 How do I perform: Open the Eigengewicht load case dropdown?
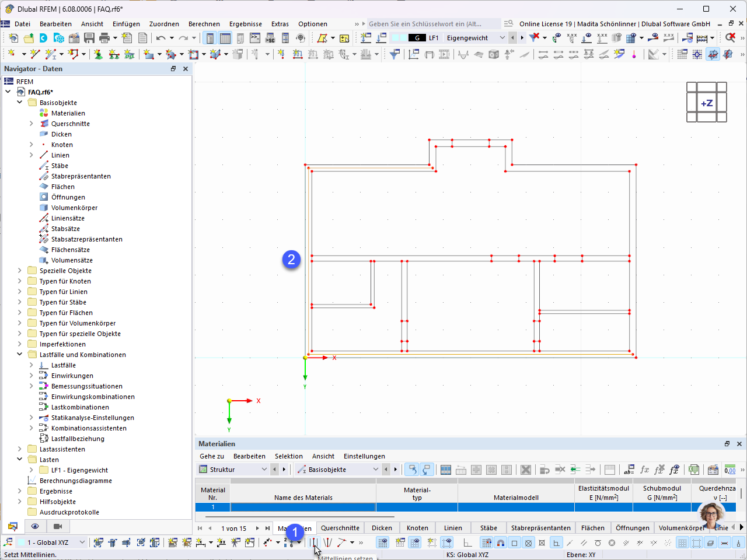502,38
